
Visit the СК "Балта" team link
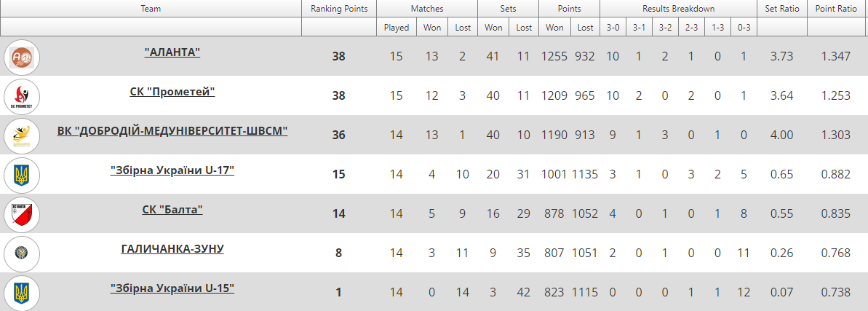172,210
